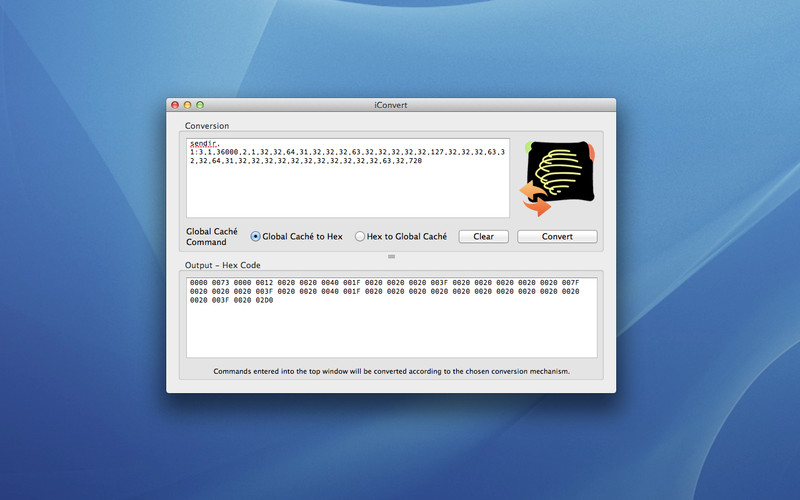Click the help text about commands conversion
Screen dimensions: 800x500
point(391,371)
